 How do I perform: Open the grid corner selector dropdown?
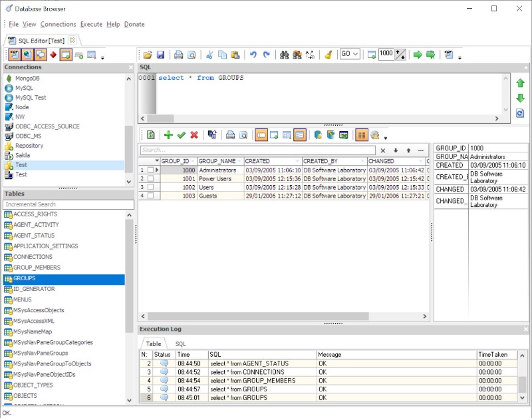click(156, 160)
